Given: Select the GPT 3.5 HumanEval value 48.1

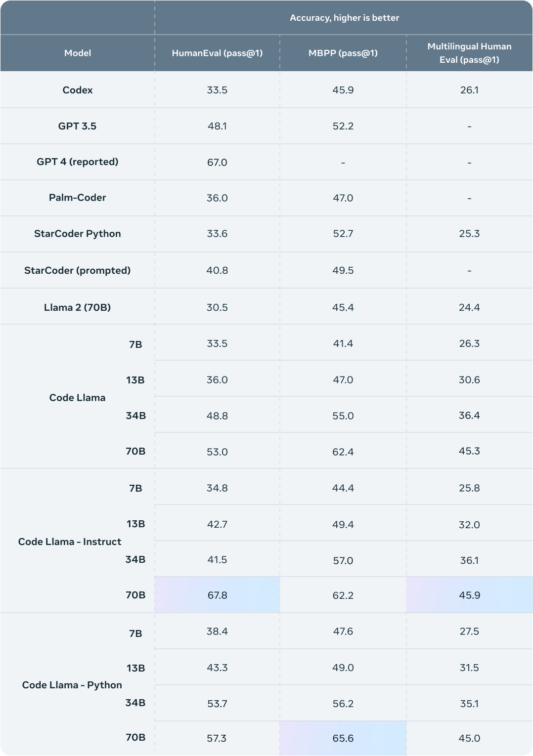Looking at the screenshot, I should tap(217, 126).
